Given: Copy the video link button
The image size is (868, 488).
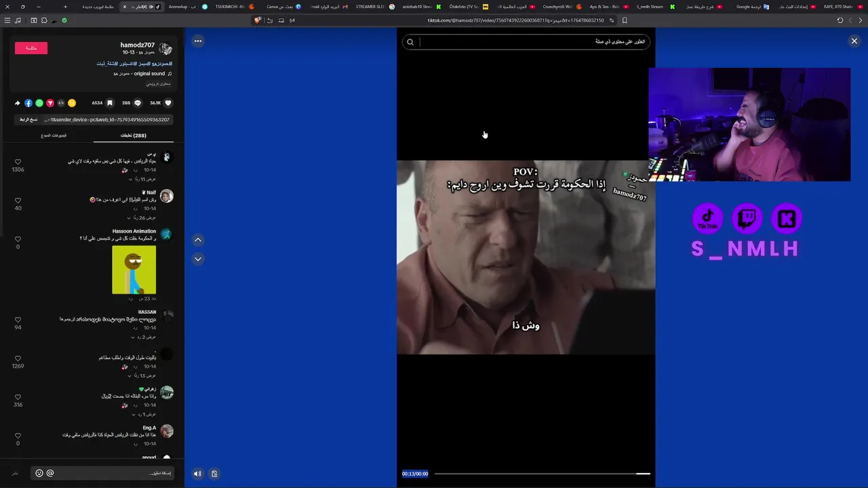Looking at the screenshot, I should tap(28, 119).
